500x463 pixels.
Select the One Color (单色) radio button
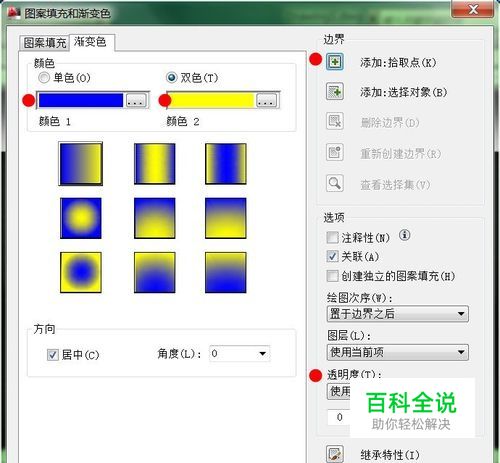(44, 78)
